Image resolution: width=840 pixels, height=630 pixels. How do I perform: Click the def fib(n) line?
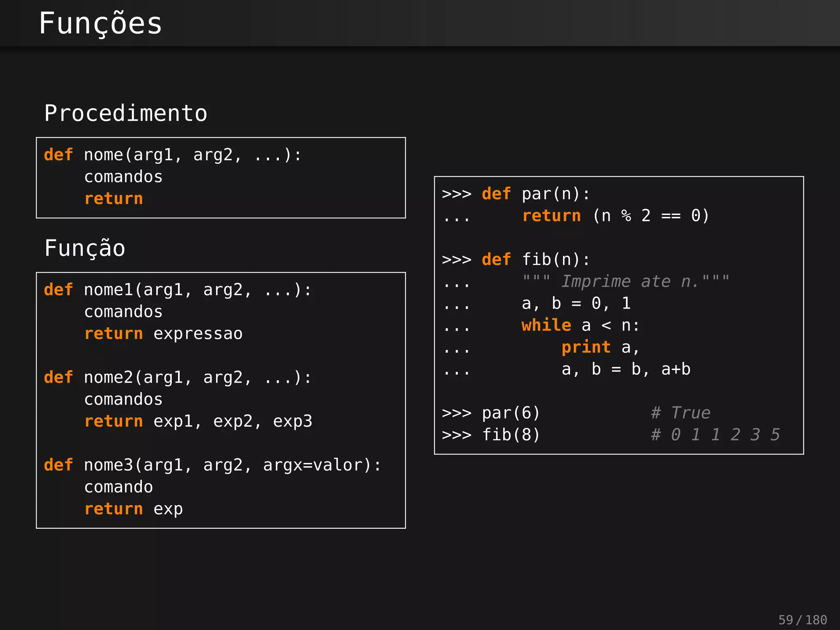tap(535, 260)
